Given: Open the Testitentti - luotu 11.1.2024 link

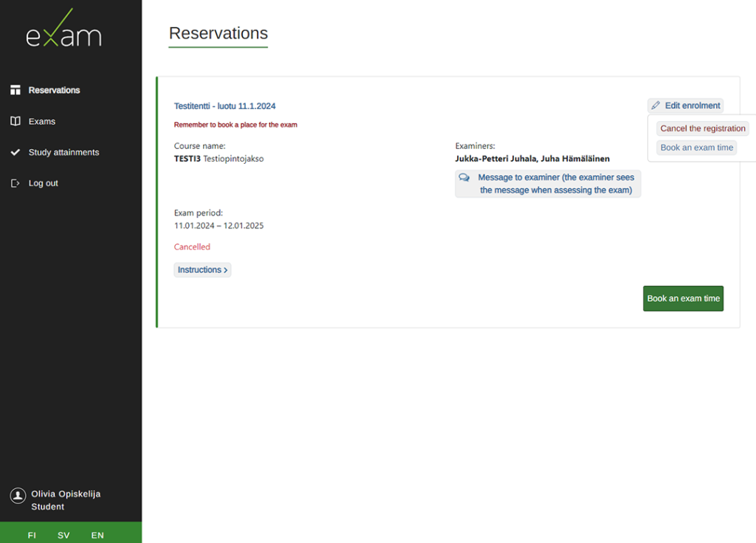Looking at the screenshot, I should [x=224, y=106].
